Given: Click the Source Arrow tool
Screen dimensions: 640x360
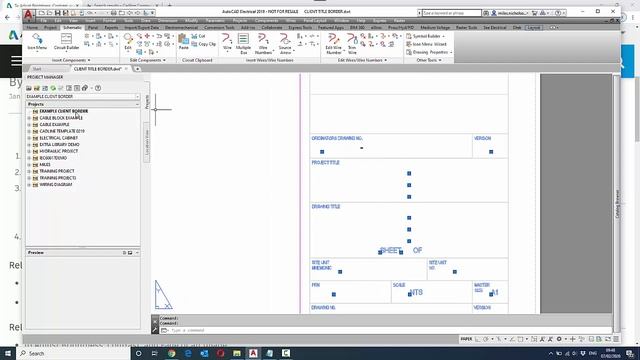Looking at the screenshot, I should point(285,43).
